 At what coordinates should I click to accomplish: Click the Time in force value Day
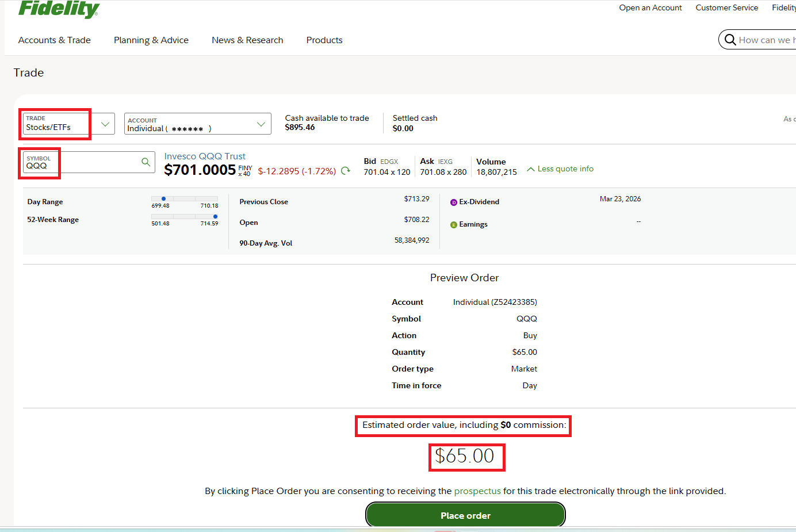coord(530,385)
